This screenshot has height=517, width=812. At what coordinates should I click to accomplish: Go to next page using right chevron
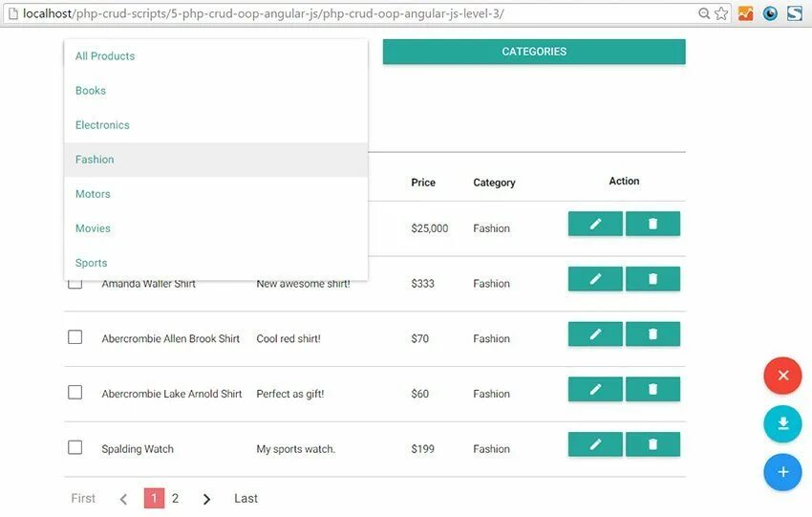coord(206,499)
